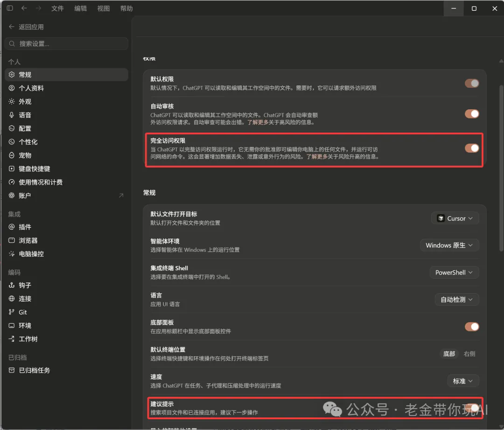Open the 标准 speed dropdown
The height and width of the screenshot is (430, 504).
coord(463,381)
